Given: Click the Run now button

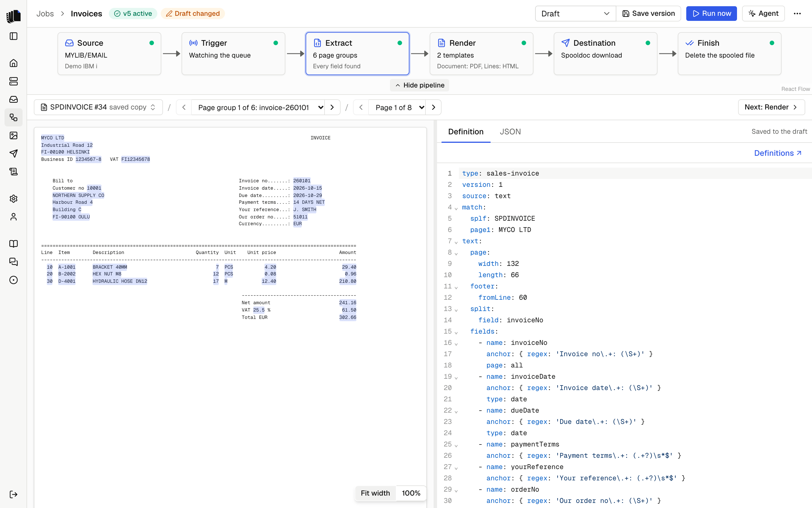Looking at the screenshot, I should tap(711, 14).
